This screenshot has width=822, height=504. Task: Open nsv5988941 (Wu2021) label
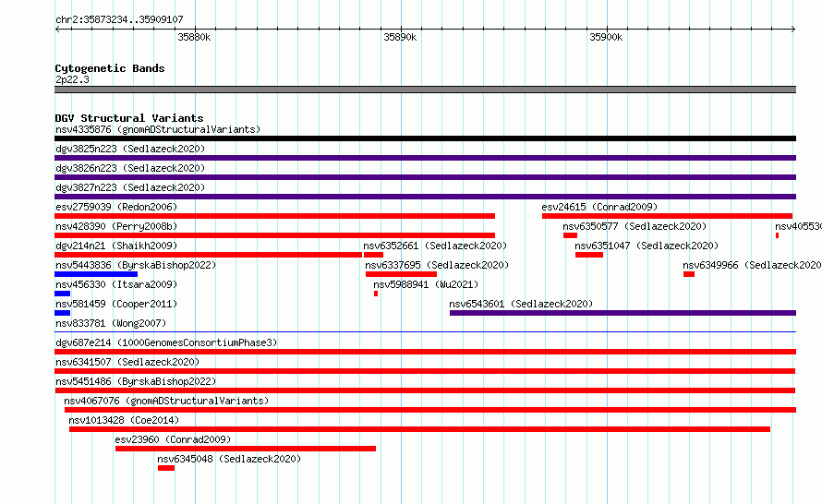tap(426, 284)
